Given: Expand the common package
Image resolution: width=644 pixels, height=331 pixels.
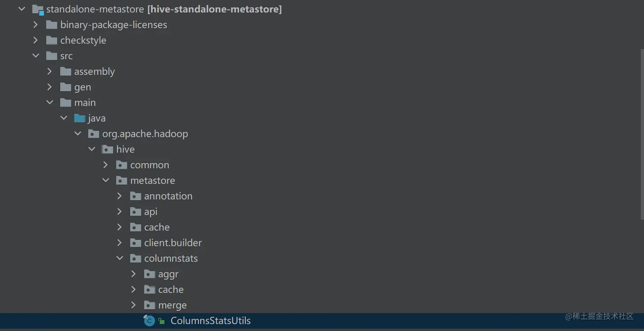Looking at the screenshot, I should [106, 165].
